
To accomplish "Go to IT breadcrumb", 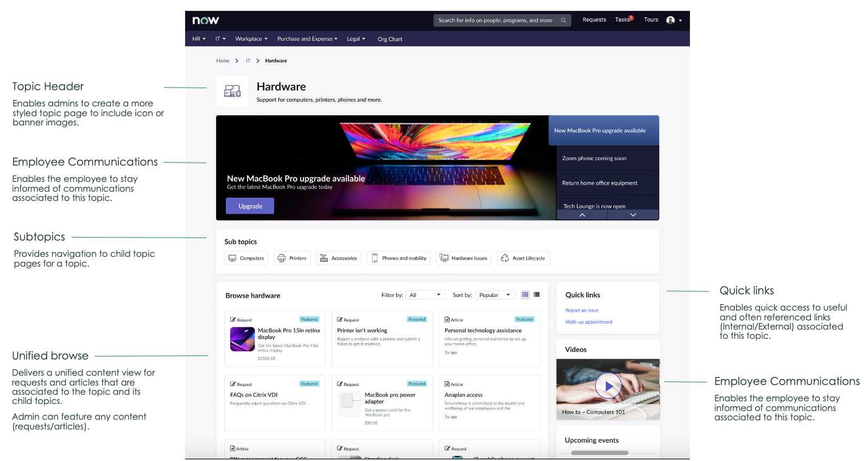I will click(x=248, y=61).
